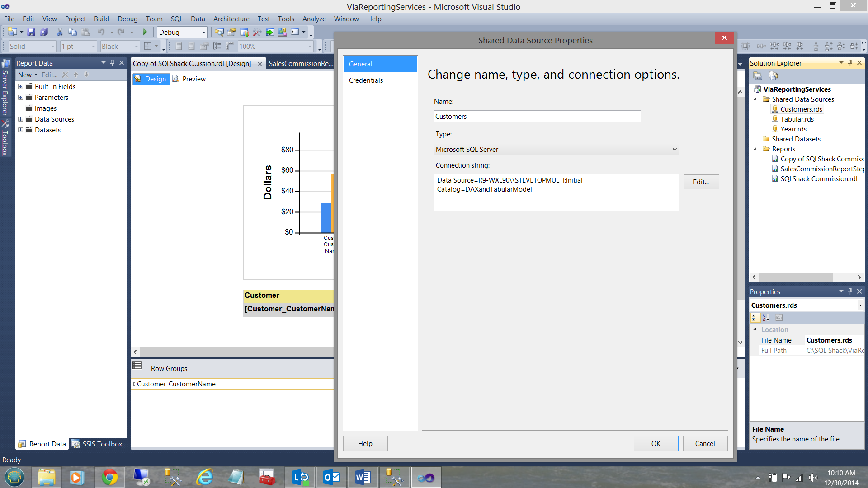Screen dimensions: 868x488
Task: Click the Properties icon in Solution Explorer toolbar
Action: 758,76
